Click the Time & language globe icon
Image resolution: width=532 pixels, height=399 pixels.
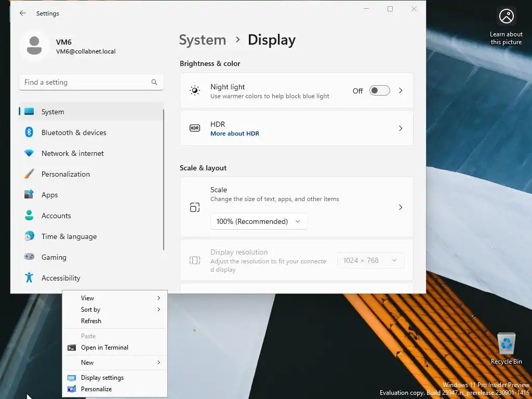29,236
